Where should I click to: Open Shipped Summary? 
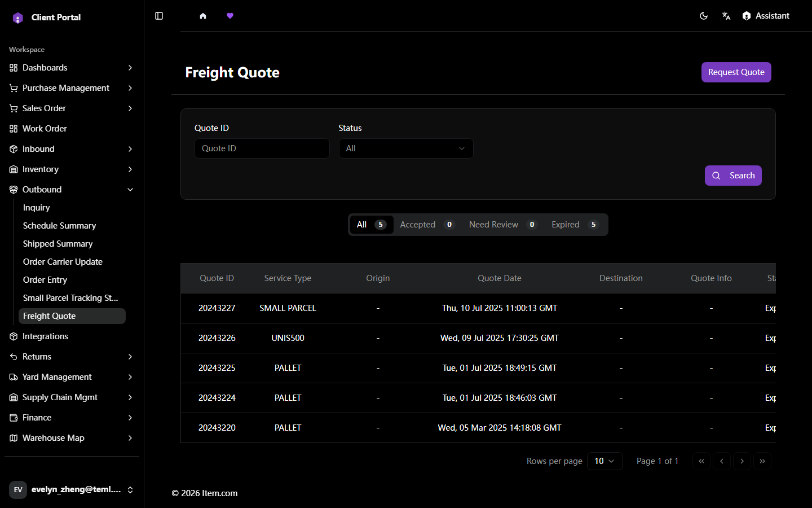[72, 244]
